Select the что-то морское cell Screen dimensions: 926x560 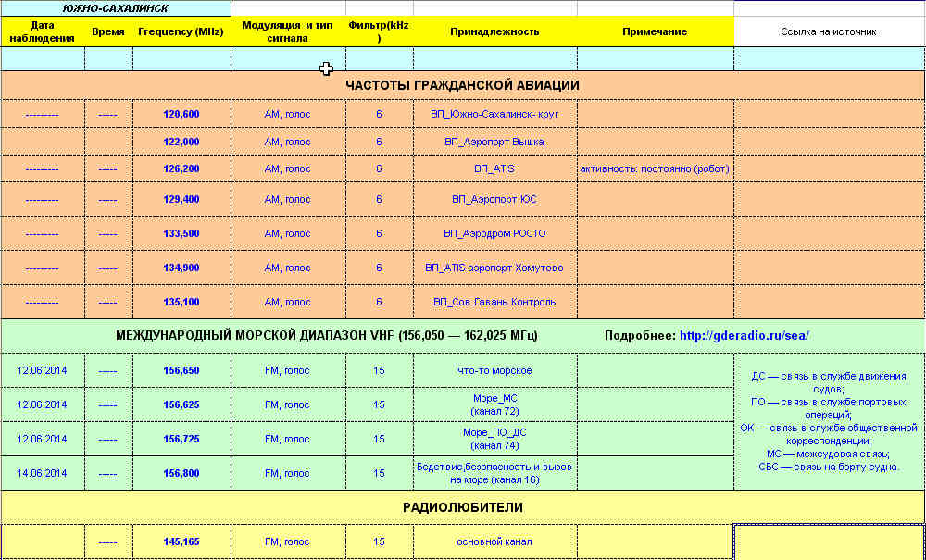point(494,370)
